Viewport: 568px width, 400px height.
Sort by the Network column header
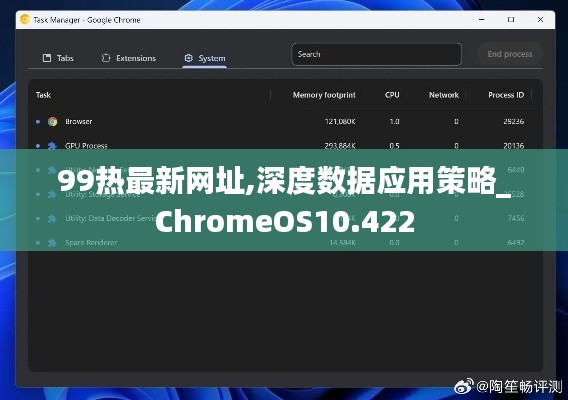(x=444, y=95)
